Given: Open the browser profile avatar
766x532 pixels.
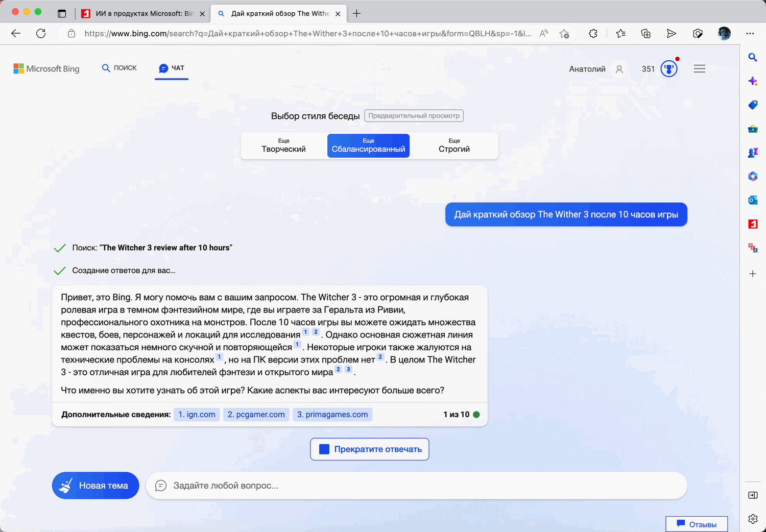Looking at the screenshot, I should pyautogui.click(x=724, y=34).
